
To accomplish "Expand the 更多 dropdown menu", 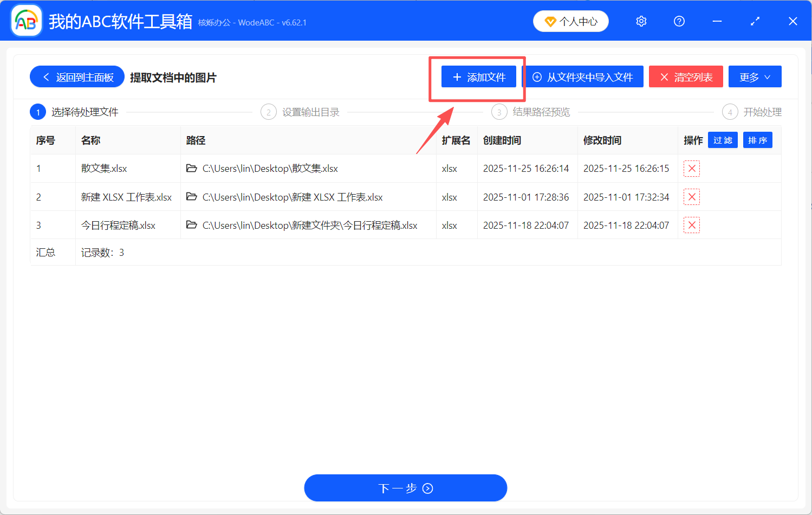I will point(755,76).
